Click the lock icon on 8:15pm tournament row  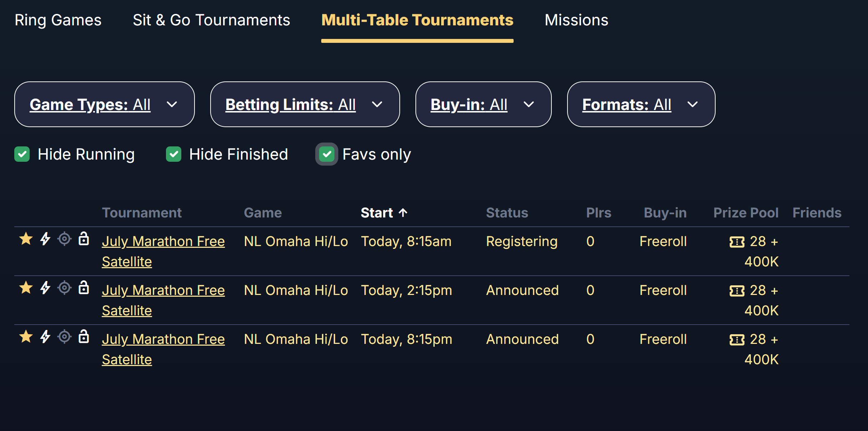[x=84, y=336]
